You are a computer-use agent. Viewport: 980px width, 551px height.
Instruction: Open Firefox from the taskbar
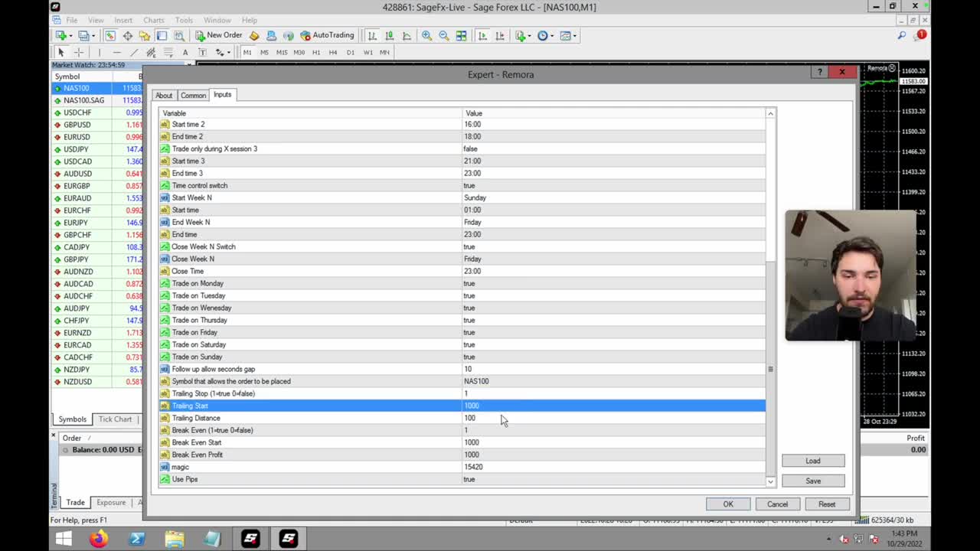click(98, 539)
